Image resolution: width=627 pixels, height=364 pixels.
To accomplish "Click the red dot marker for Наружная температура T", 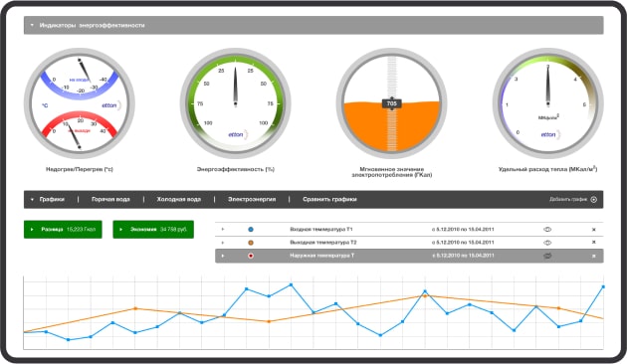I will (251, 256).
